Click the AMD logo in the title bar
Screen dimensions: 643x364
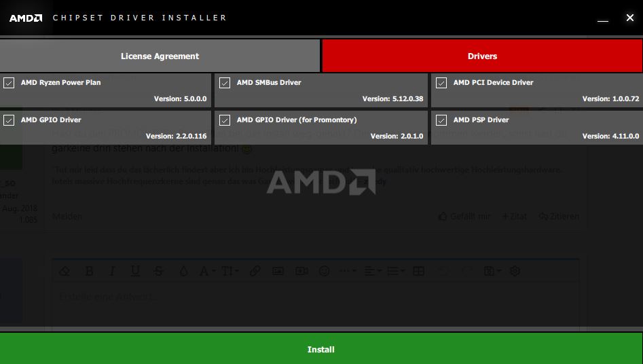[x=26, y=18]
